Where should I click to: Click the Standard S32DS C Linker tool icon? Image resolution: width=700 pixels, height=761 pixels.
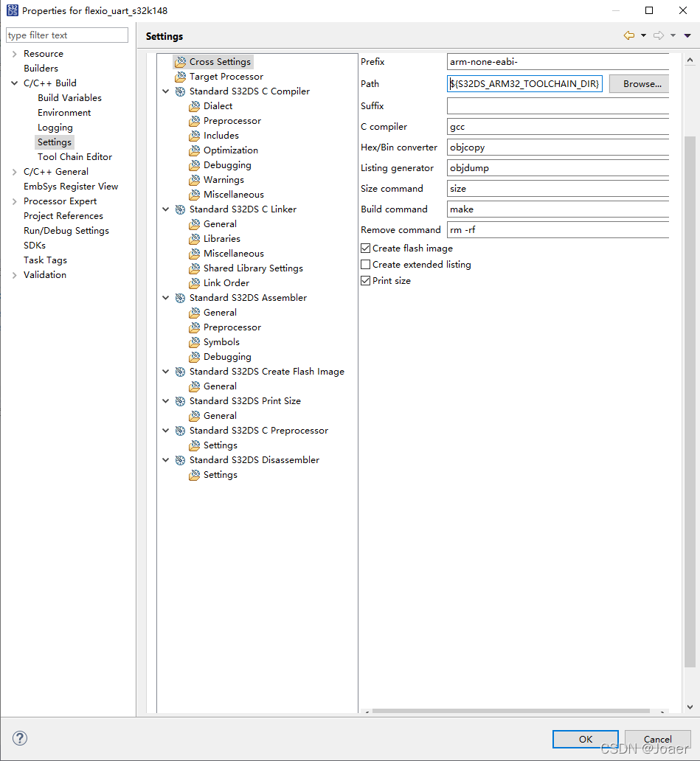coord(180,209)
